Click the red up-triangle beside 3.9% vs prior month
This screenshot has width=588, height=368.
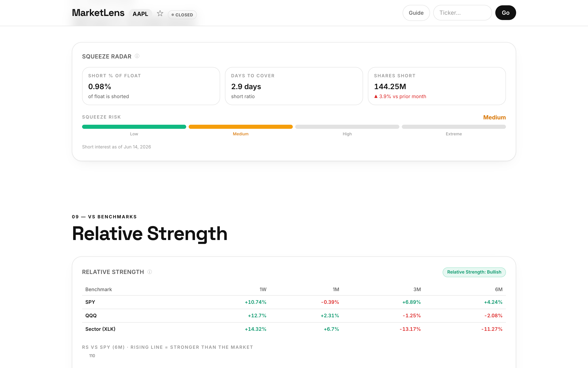[x=376, y=96]
